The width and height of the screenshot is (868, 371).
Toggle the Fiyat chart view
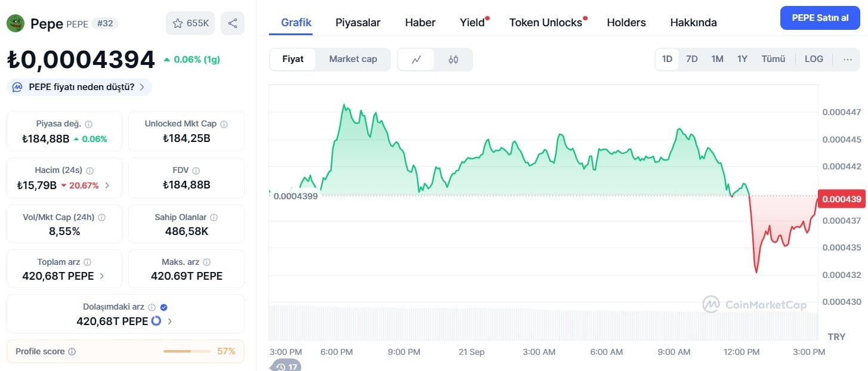(293, 59)
